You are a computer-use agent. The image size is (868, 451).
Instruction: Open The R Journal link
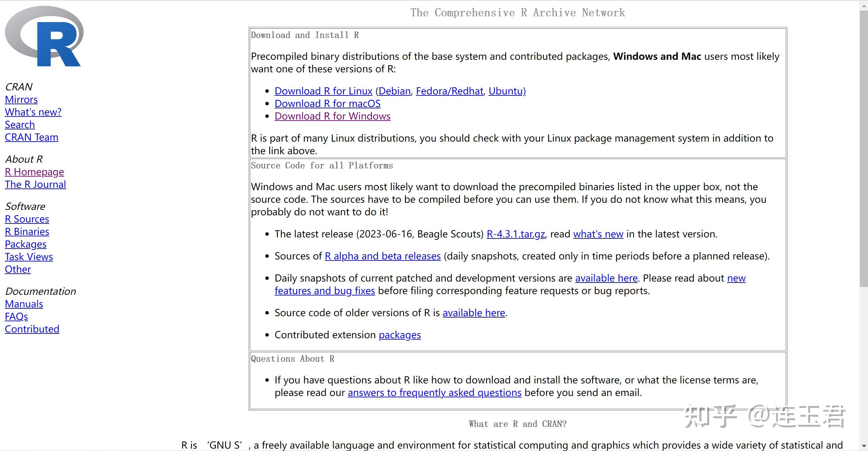(35, 184)
